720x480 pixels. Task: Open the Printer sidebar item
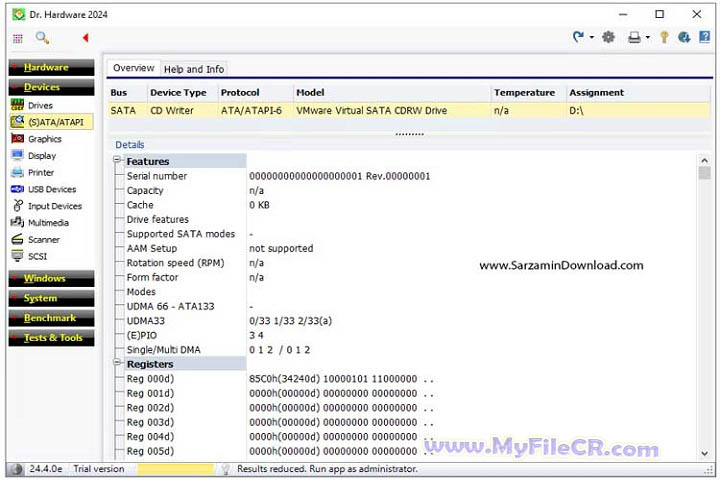coord(41,173)
